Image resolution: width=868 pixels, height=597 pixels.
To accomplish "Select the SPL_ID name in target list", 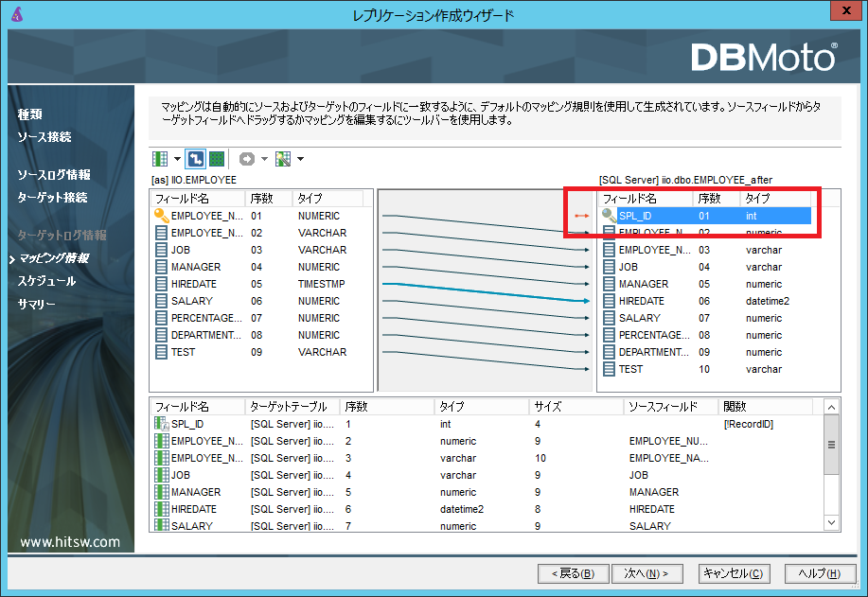I will click(635, 216).
